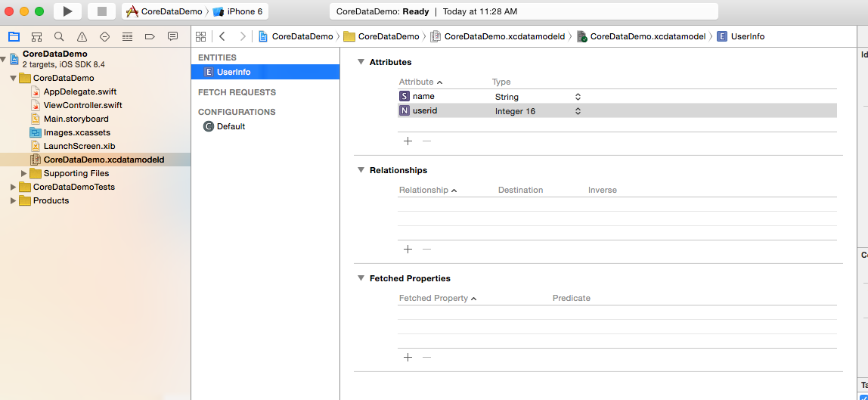
Task: Remove selected attribute with minus
Action: pos(426,141)
